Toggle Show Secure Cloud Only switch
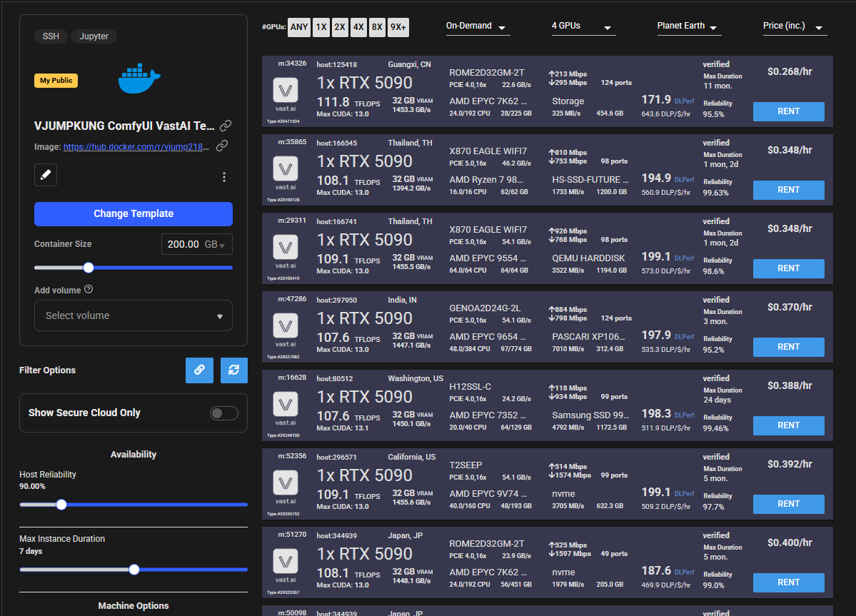 pyautogui.click(x=223, y=413)
